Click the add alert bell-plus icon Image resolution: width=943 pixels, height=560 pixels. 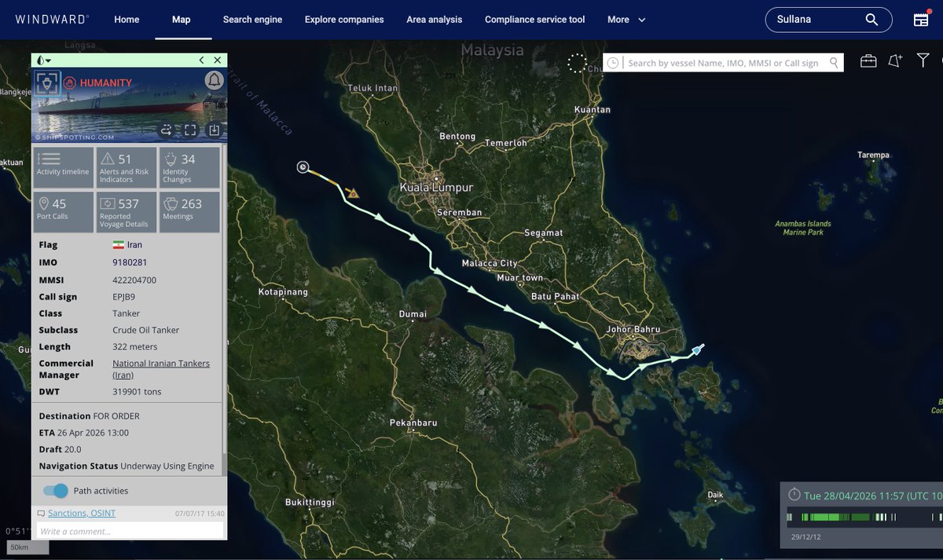click(x=895, y=61)
